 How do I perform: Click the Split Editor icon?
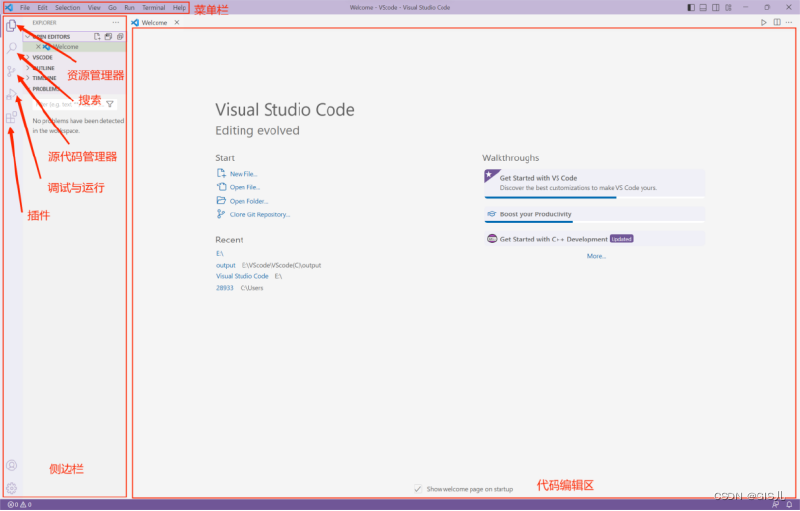777,22
